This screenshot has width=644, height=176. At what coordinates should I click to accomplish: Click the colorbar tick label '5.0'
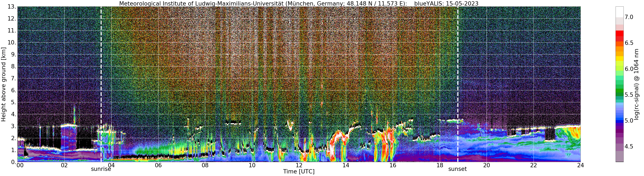[x=629, y=121]
